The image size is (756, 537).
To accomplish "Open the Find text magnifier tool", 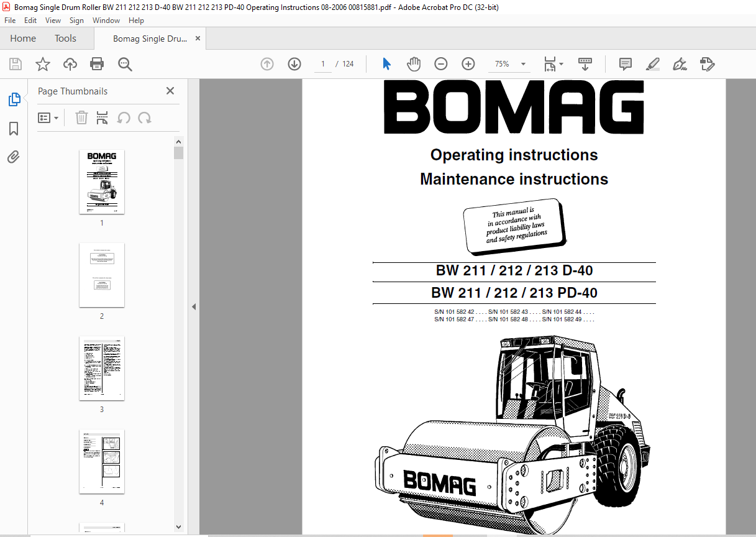I will click(125, 64).
